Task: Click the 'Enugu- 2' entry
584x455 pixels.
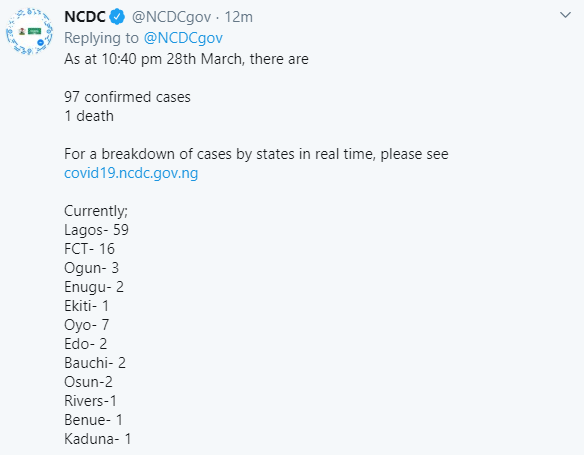Action: click(x=94, y=287)
